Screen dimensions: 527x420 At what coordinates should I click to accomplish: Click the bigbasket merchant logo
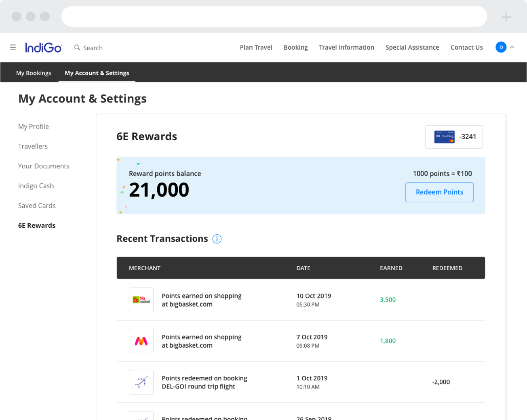(x=141, y=300)
